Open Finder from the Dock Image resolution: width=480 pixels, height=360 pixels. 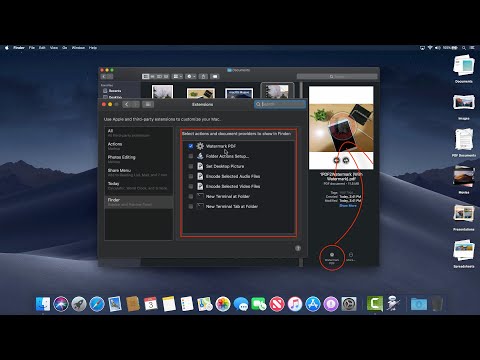click(43, 304)
